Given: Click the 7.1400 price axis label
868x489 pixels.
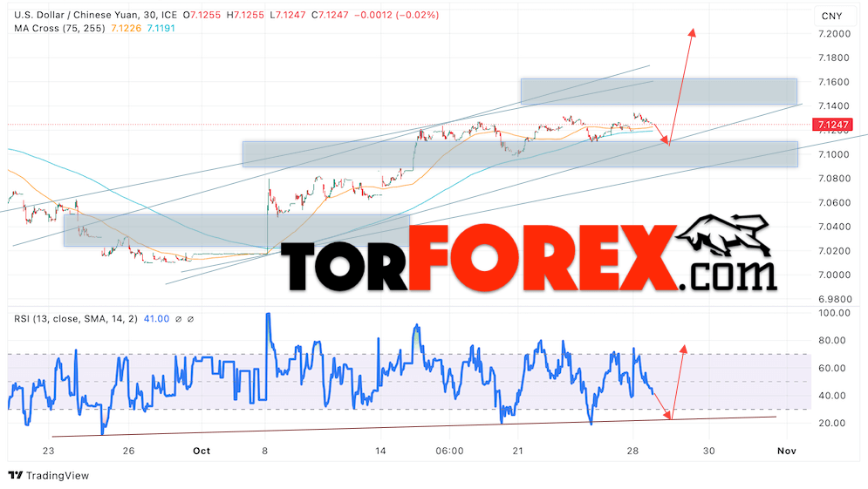Looking at the screenshot, I should click(834, 105).
